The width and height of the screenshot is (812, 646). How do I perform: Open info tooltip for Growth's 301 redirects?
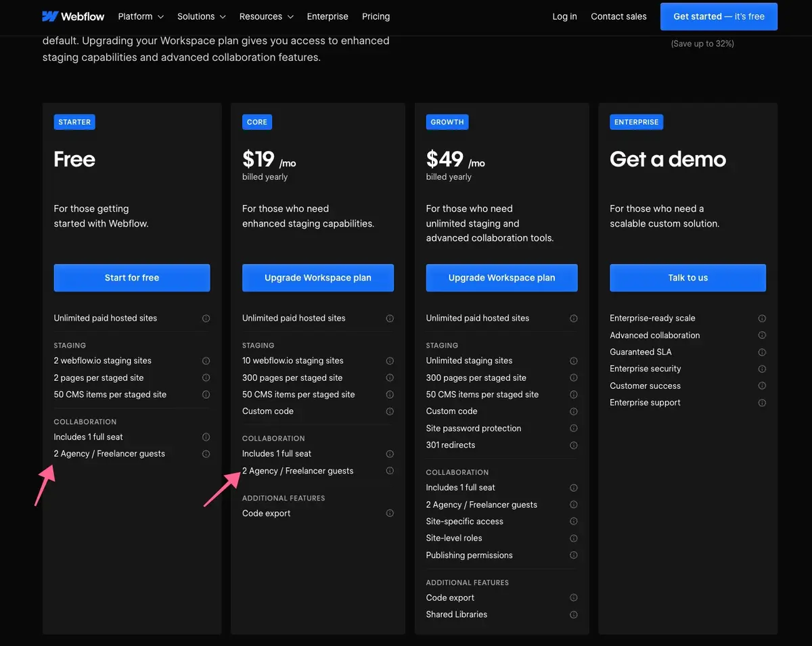[x=574, y=445]
